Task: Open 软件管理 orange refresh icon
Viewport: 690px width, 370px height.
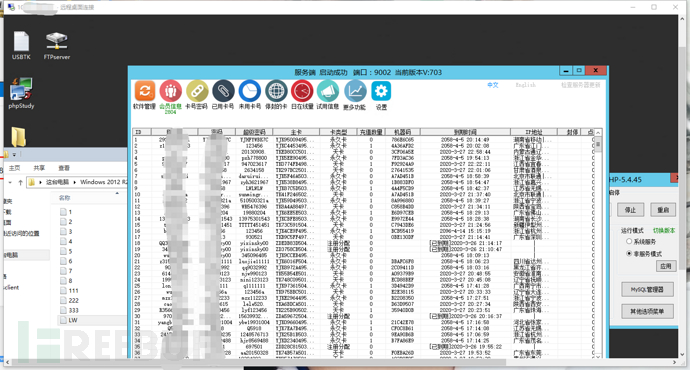Action: [x=144, y=91]
